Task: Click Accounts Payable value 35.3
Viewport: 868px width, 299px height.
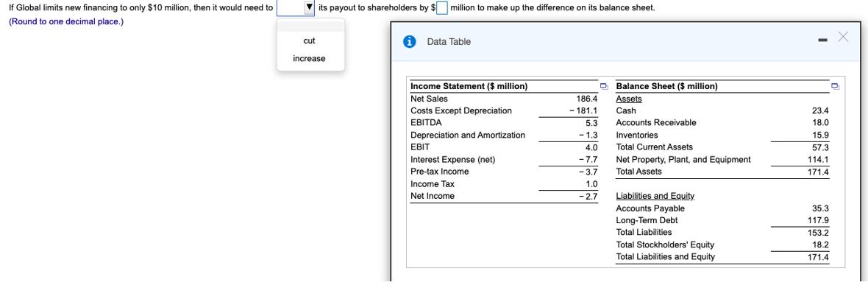Action: tap(820, 209)
